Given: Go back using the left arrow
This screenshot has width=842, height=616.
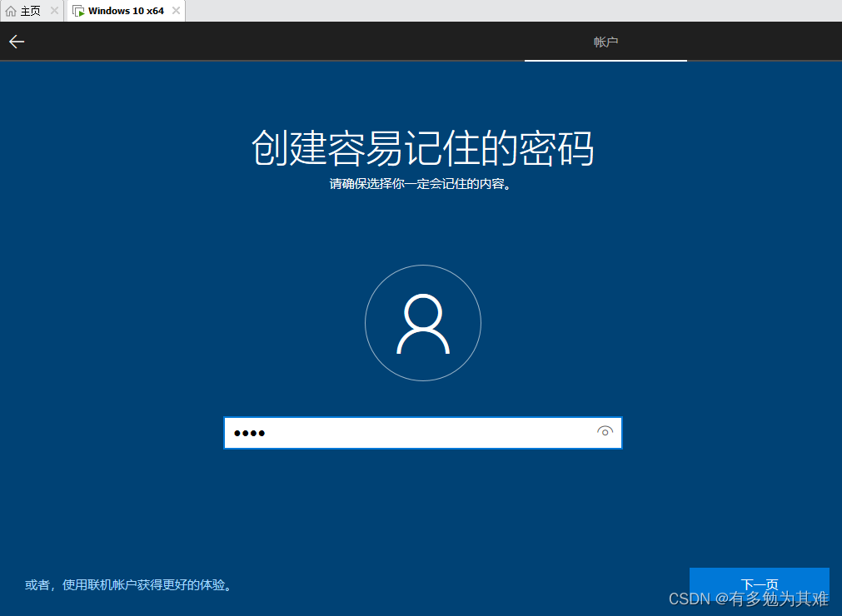Looking at the screenshot, I should coord(17,42).
